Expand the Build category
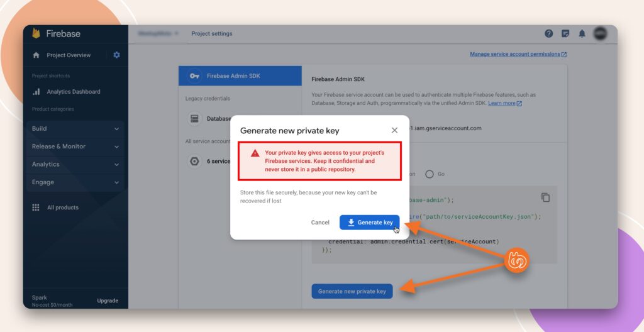Viewport: 644px width, 332px height. [75, 129]
